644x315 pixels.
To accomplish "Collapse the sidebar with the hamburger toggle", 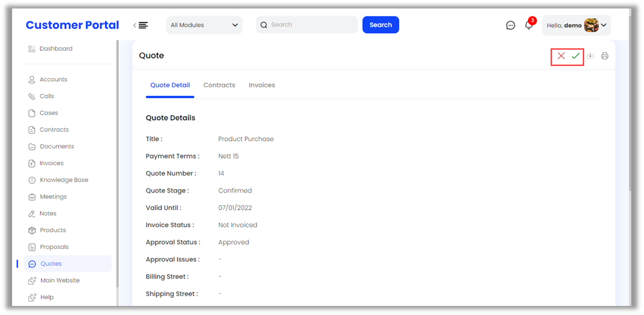I will (x=141, y=25).
